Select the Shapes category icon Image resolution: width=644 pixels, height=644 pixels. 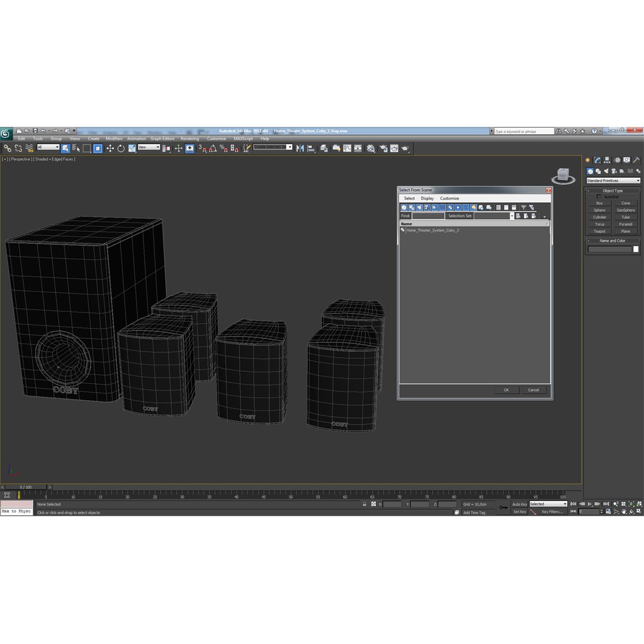pos(598,171)
